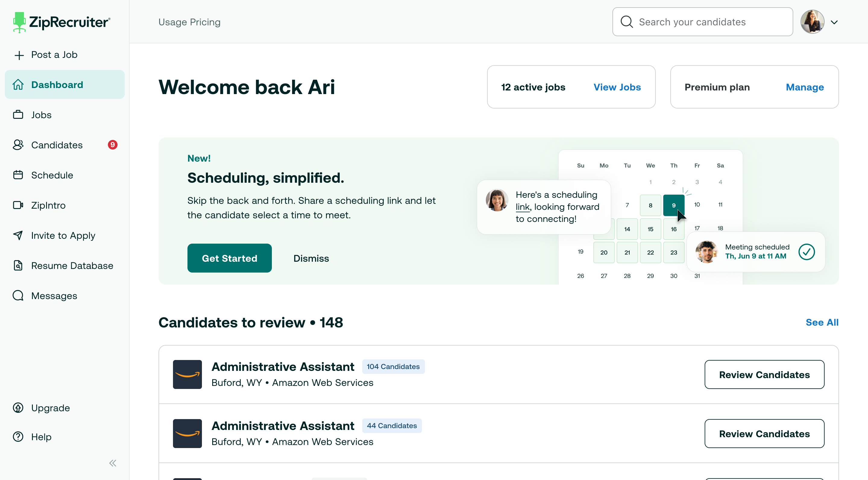This screenshot has height=480, width=868.
Task: Open Resume Database document icon
Action: pos(18,266)
